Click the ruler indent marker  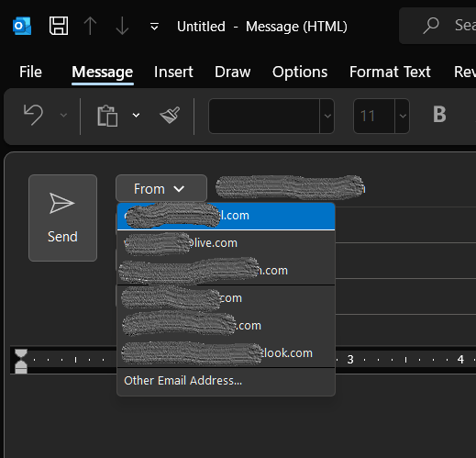click(x=21, y=361)
